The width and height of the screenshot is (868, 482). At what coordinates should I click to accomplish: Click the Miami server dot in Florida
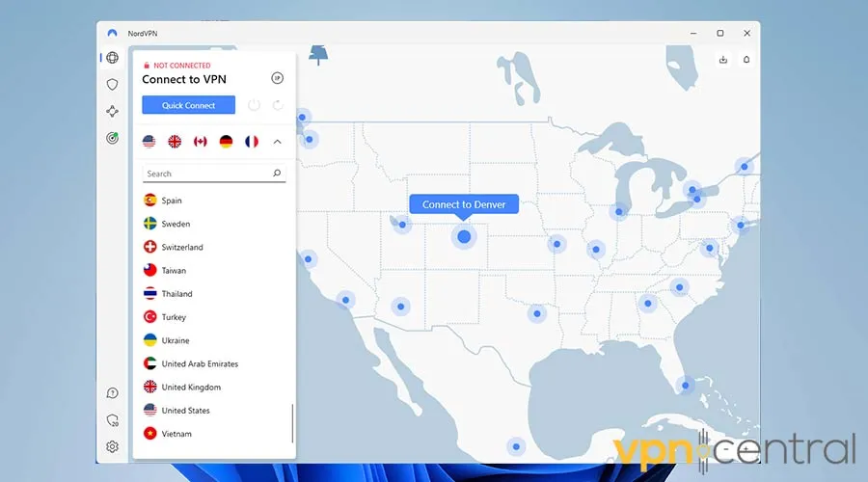click(x=686, y=386)
